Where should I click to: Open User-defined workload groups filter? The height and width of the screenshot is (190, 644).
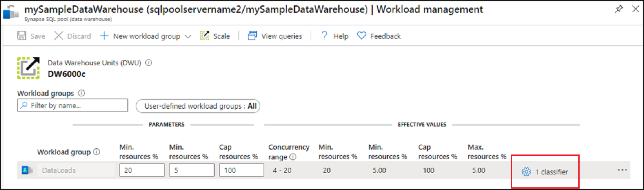click(198, 106)
